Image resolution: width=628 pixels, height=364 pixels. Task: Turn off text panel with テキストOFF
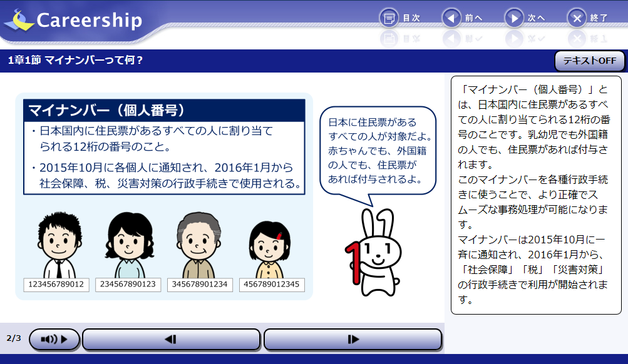click(x=590, y=61)
